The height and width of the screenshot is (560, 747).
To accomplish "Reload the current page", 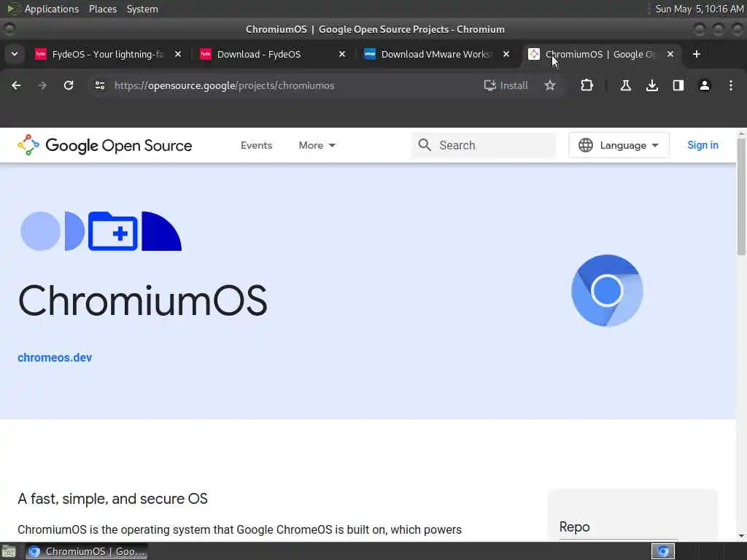I will pyautogui.click(x=69, y=86).
